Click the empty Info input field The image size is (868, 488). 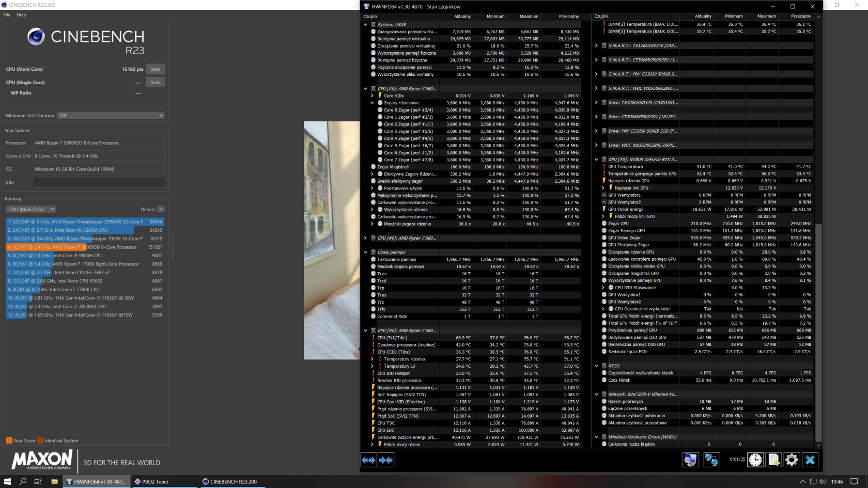click(99, 182)
